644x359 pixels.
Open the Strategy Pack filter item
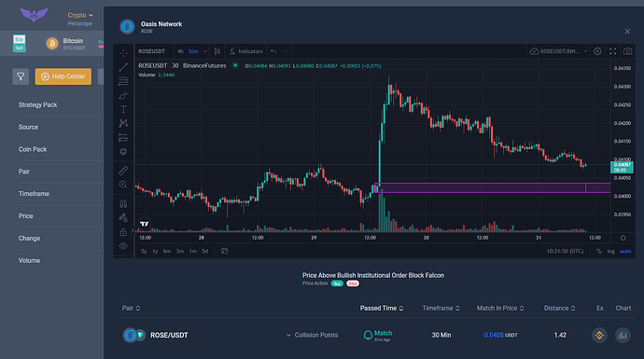coord(37,105)
